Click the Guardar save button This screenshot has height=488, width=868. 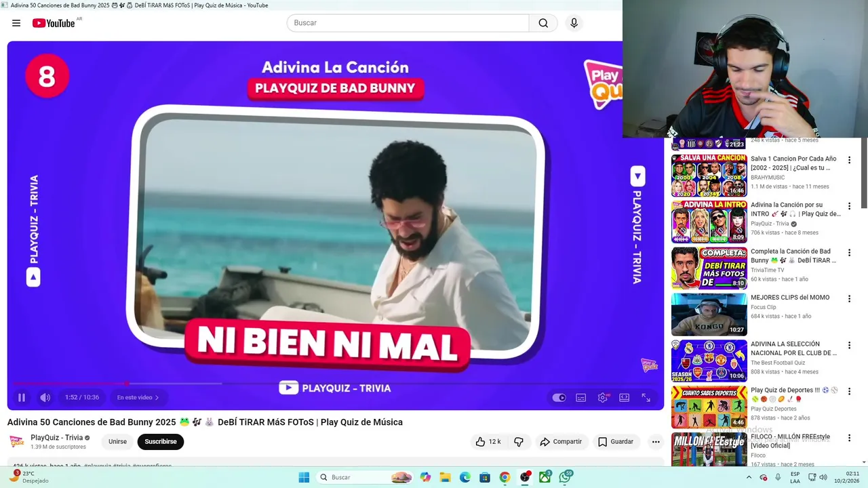pos(616,442)
